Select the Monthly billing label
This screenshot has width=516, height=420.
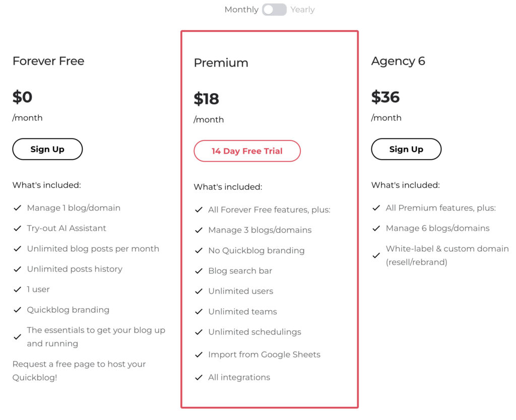tap(241, 10)
